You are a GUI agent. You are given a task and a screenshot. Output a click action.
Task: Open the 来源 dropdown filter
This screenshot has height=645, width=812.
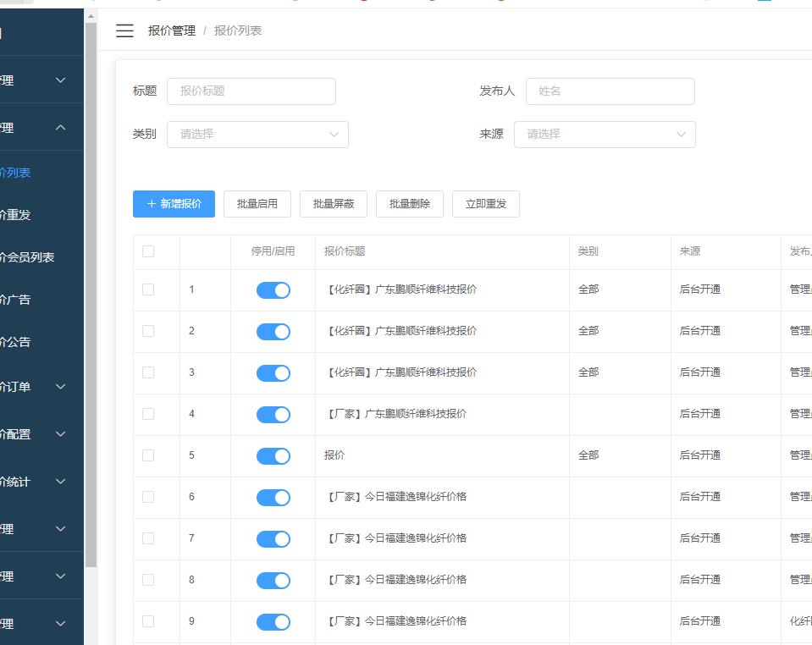[x=604, y=134]
